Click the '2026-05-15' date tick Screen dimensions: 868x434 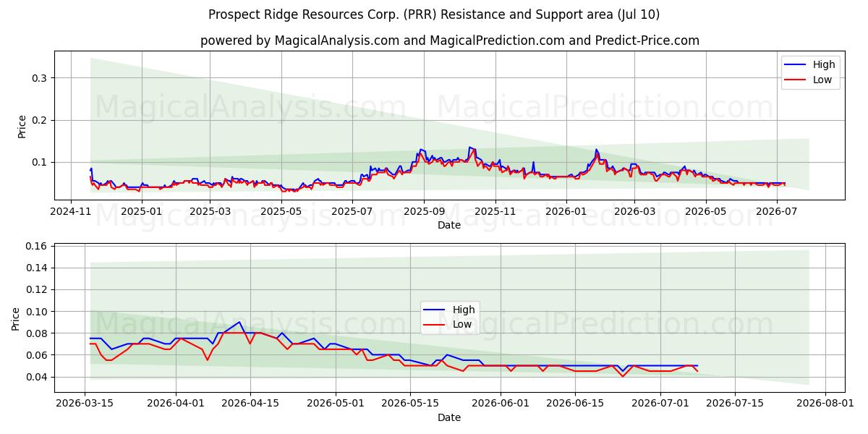(410, 403)
